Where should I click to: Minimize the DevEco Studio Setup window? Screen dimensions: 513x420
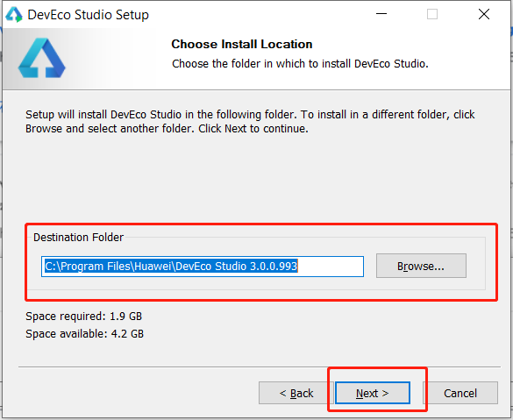coord(381,14)
